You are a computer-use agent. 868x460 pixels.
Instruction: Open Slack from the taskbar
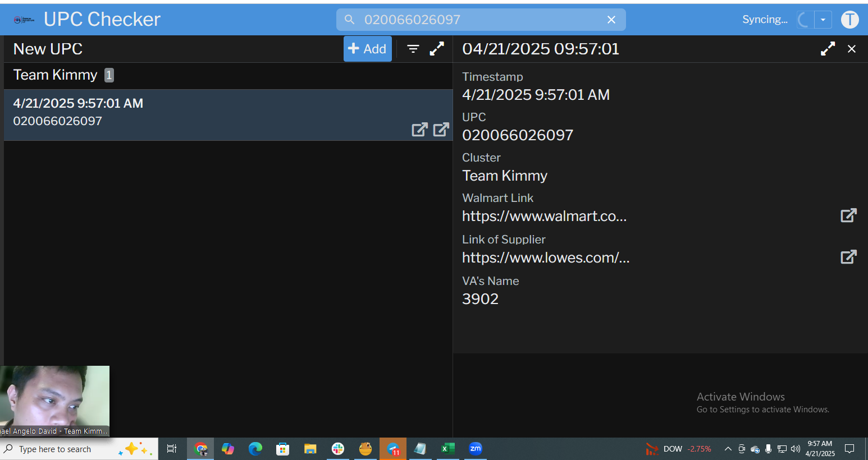tap(338, 449)
